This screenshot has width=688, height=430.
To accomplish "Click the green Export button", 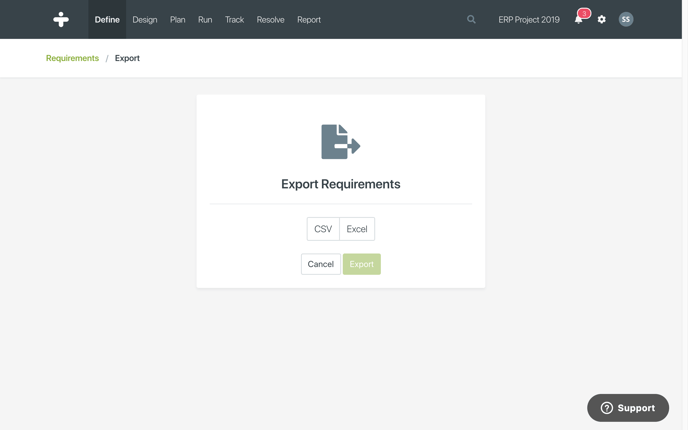I will [x=362, y=264].
